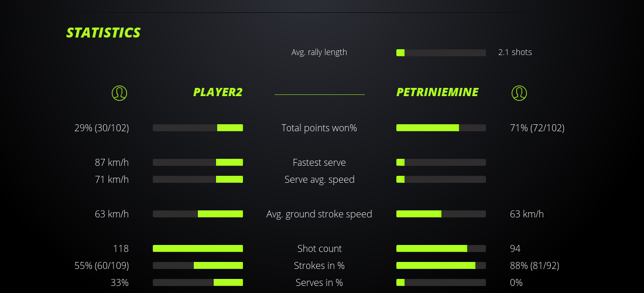Click the '2.1 shots' rally value
The image size is (644, 293).
point(515,52)
